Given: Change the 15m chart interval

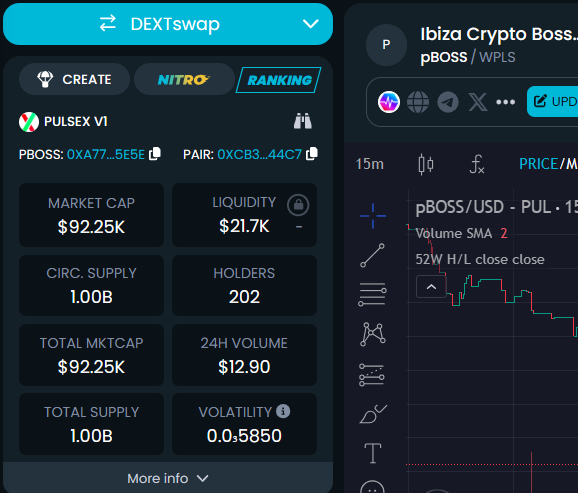Looking at the screenshot, I should tap(370, 164).
